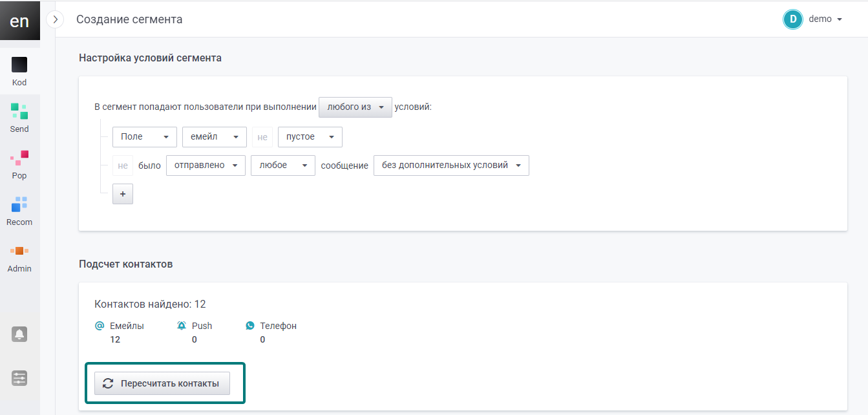This screenshot has height=415, width=868.
Task: Open the 'емейл' field dropdown
Action: (215, 137)
